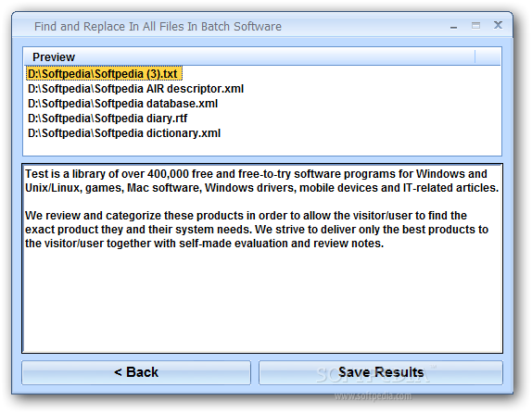Select Softpedia (3).txt file row
Screen dimensions: 532x413
tap(104, 73)
